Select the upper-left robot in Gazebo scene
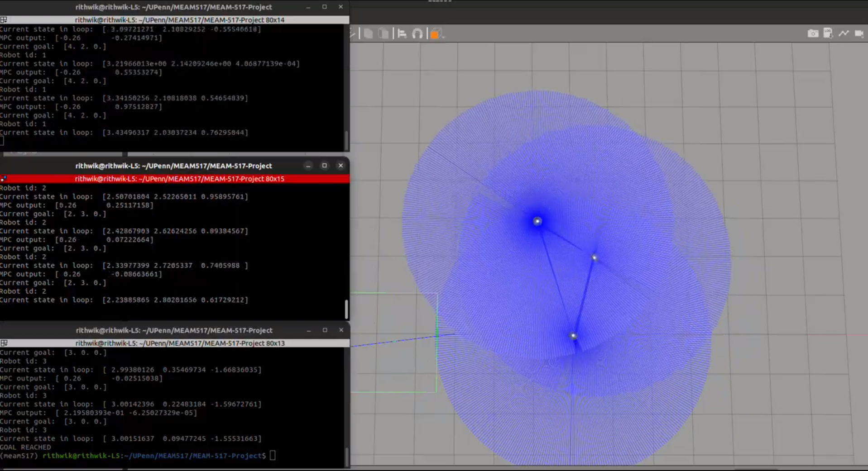Screen dimensions: 868x471 (537, 221)
